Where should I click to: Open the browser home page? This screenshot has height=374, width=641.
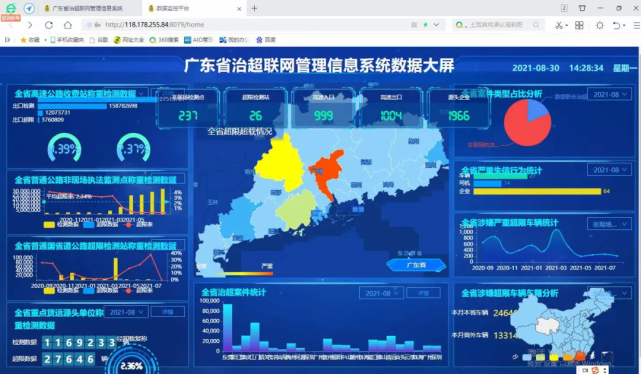(67, 25)
